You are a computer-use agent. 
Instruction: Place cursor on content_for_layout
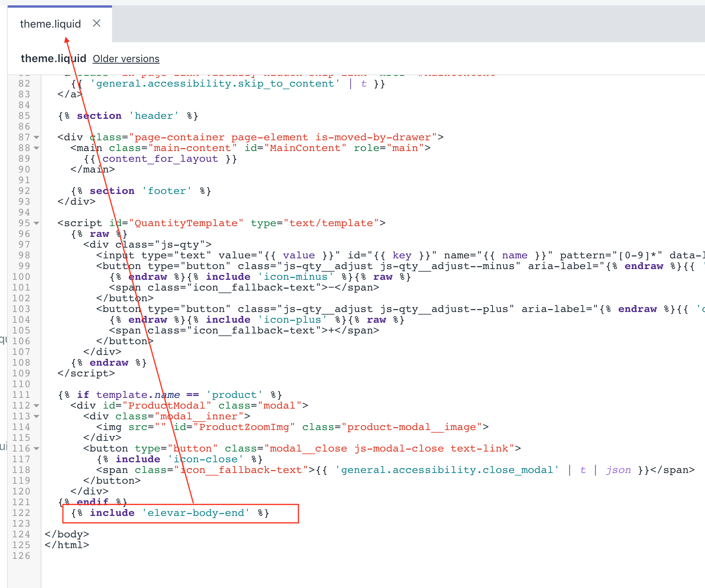point(160,159)
